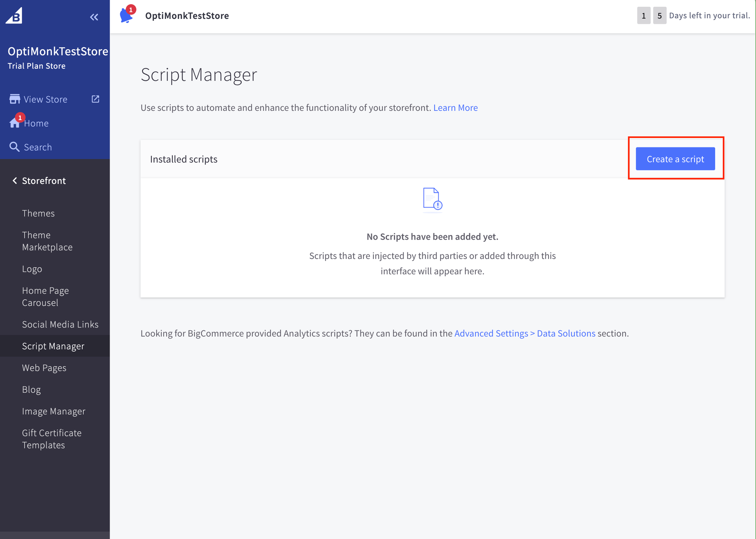The image size is (756, 539).
Task: Click No Scripts have been added yet text
Action: pyautogui.click(x=432, y=237)
